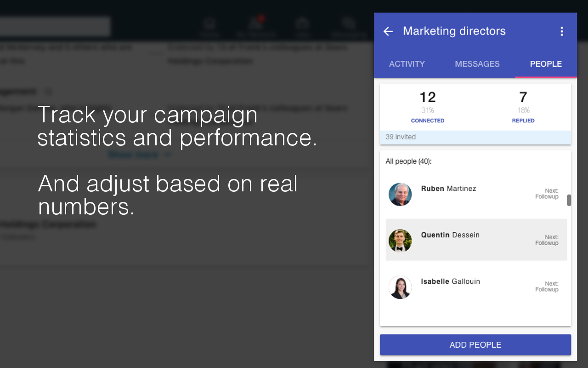Click the ADD PEOPLE button

475,345
